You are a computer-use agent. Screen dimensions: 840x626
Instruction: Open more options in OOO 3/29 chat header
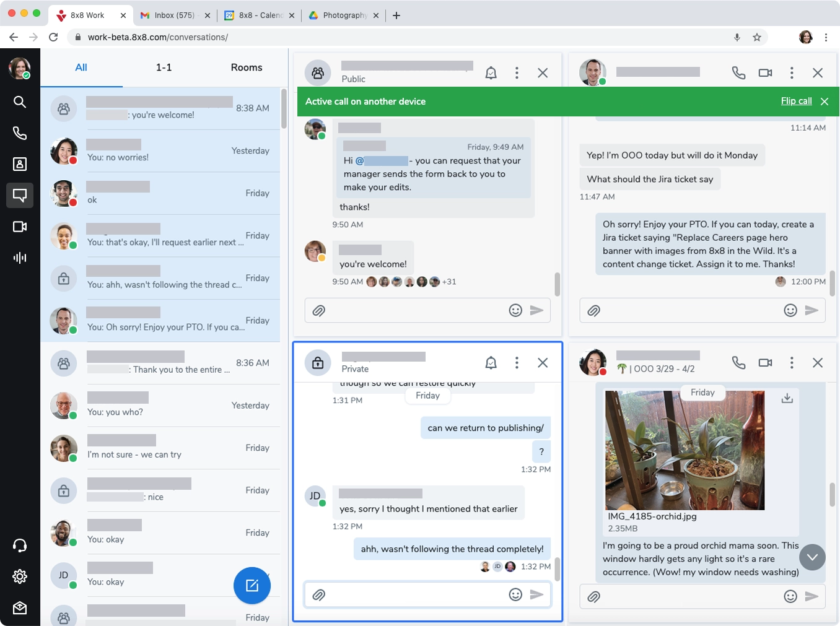point(792,363)
